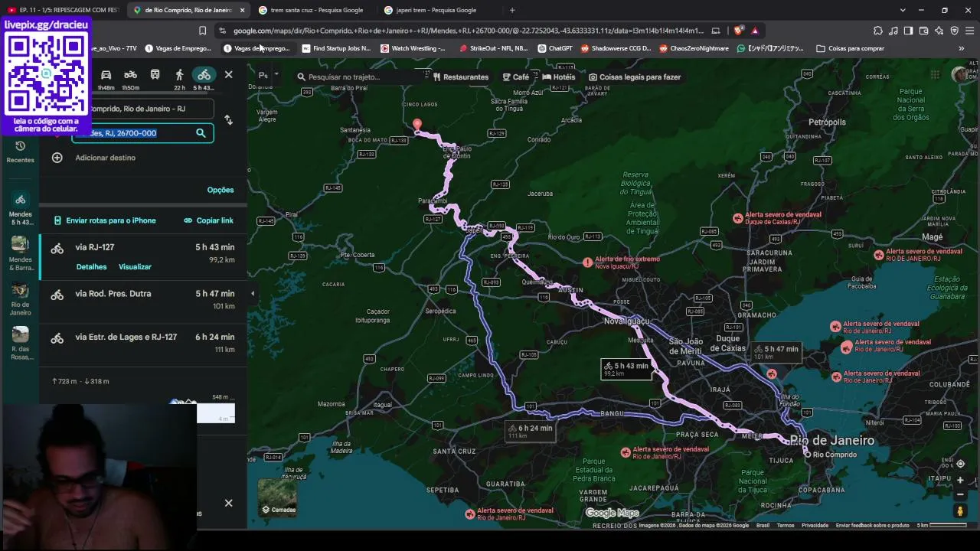Open browser extensions puzzle icon
The image size is (980, 551).
point(877,31)
